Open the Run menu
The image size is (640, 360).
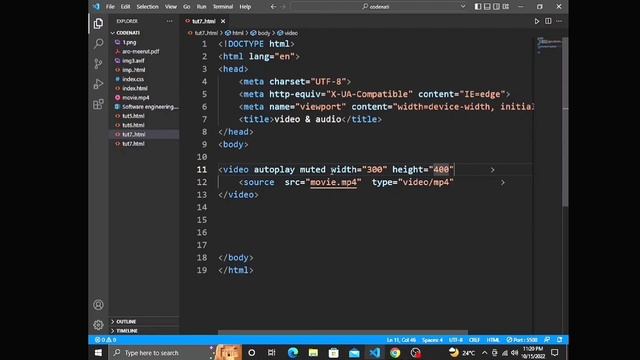(x=201, y=7)
